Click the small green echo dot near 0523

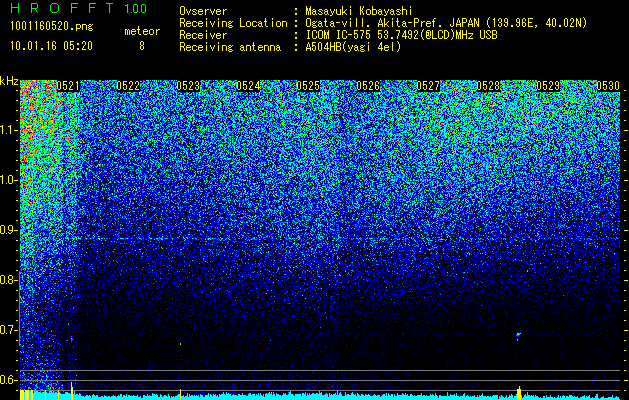pos(181,344)
